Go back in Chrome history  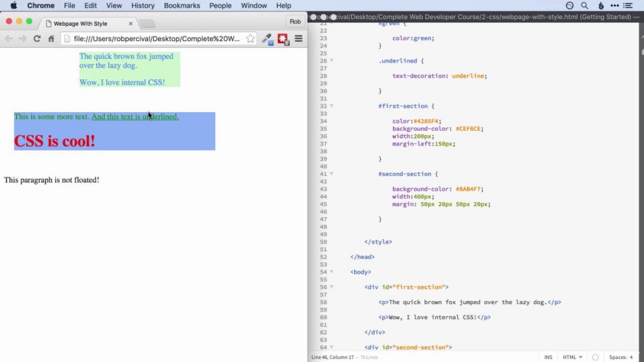click(x=9, y=39)
